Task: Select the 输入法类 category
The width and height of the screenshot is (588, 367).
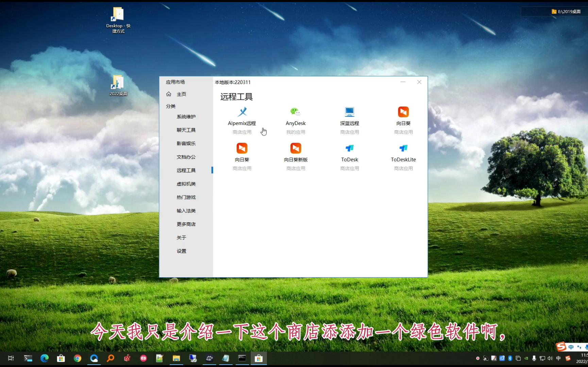Action: pos(186,211)
